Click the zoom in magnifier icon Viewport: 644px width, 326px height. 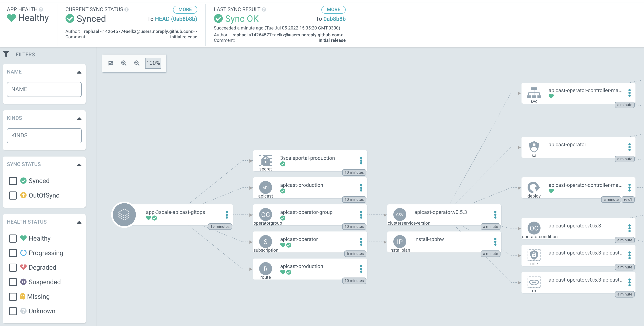click(124, 63)
